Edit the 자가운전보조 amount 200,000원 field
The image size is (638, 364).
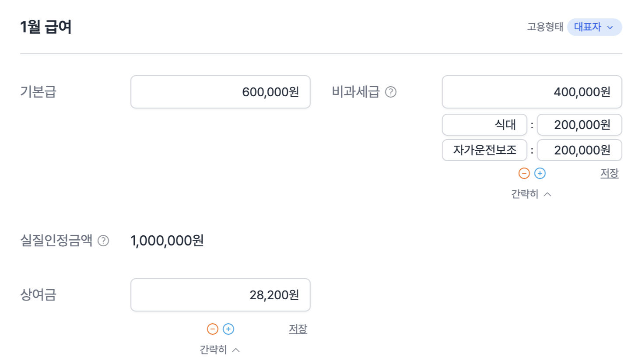pyautogui.click(x=579, y=150)
